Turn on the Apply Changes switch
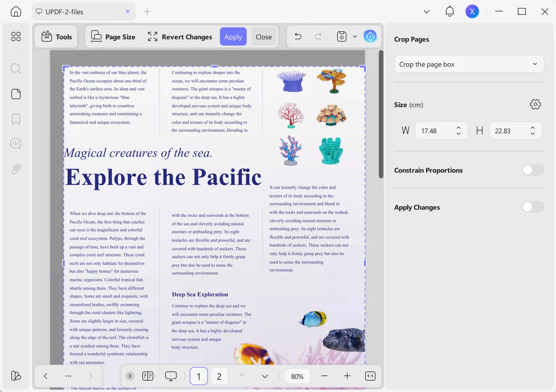The height and width of the screenshot is (392, 556). [x=533, y=207]
